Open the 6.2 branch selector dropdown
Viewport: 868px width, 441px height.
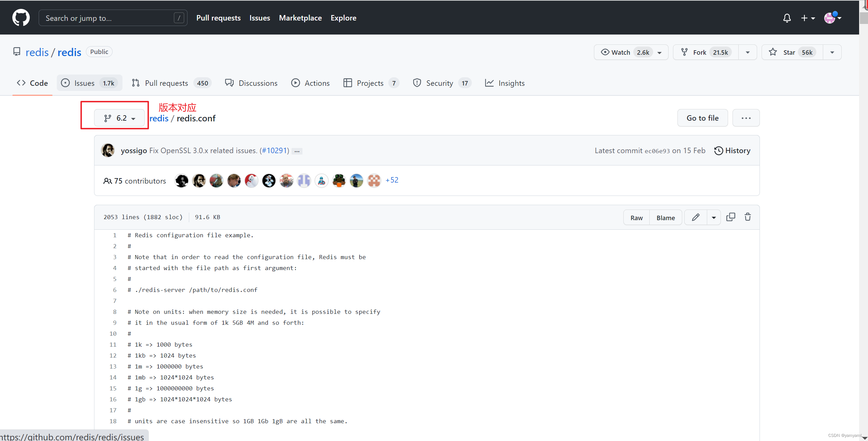tap(120, 118)
